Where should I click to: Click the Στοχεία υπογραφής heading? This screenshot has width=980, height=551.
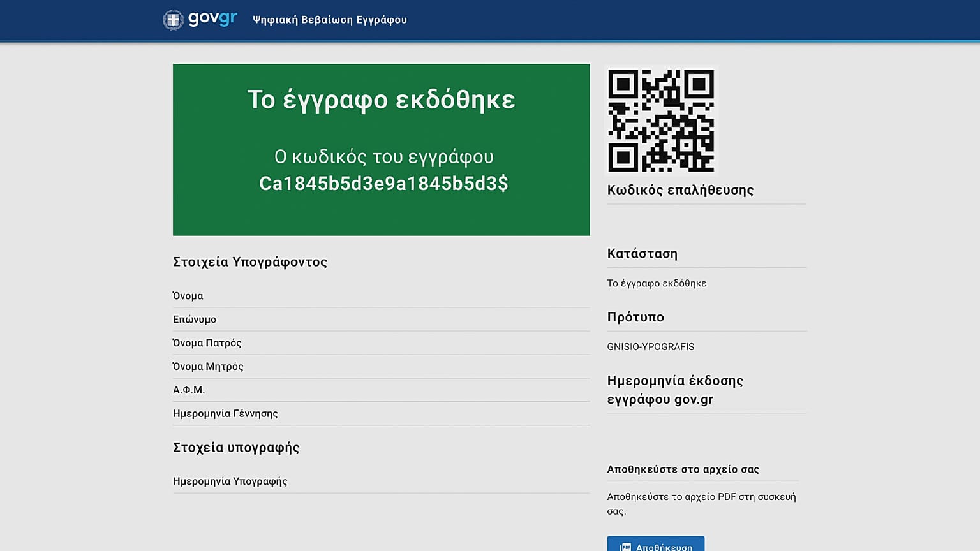pyautogui.click(x=236, y=448)
